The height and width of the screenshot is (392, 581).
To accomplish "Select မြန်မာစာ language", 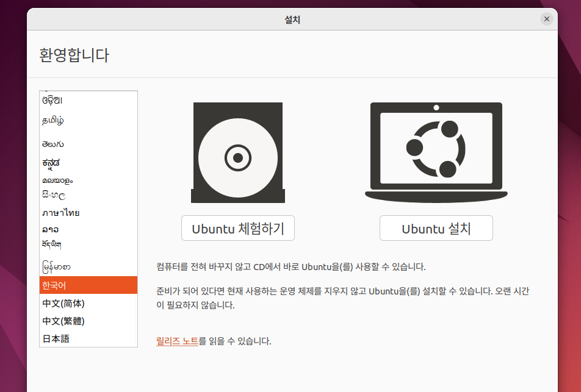I will coord(88,266).
